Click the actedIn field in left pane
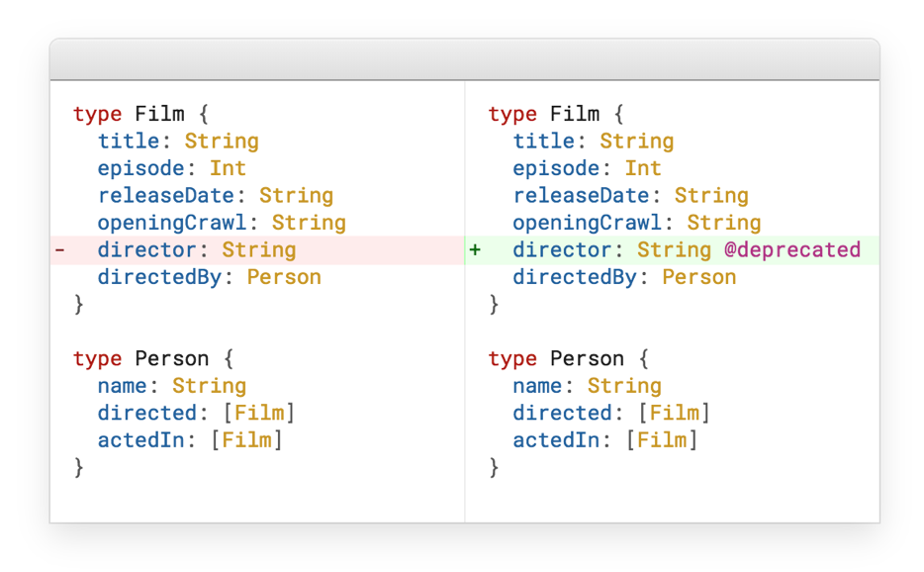Screen dimensions: 924x572 pyautogui.click(x=140, y=439)
